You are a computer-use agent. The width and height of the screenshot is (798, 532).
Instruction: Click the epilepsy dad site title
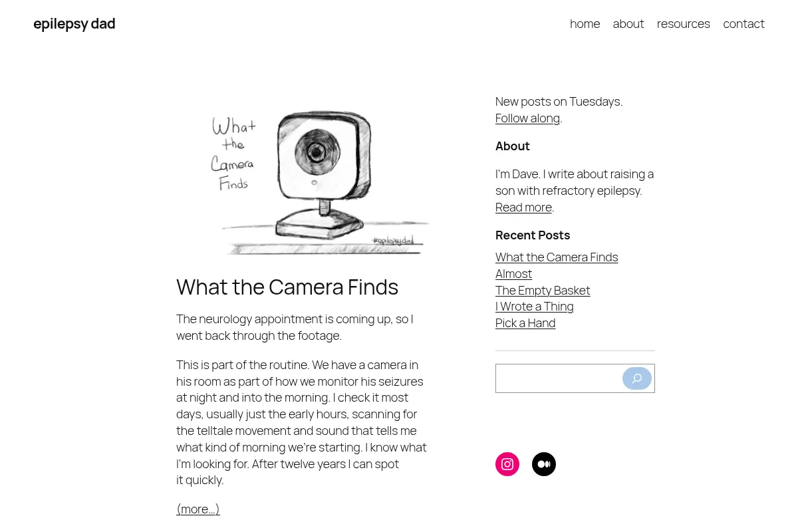74,24
